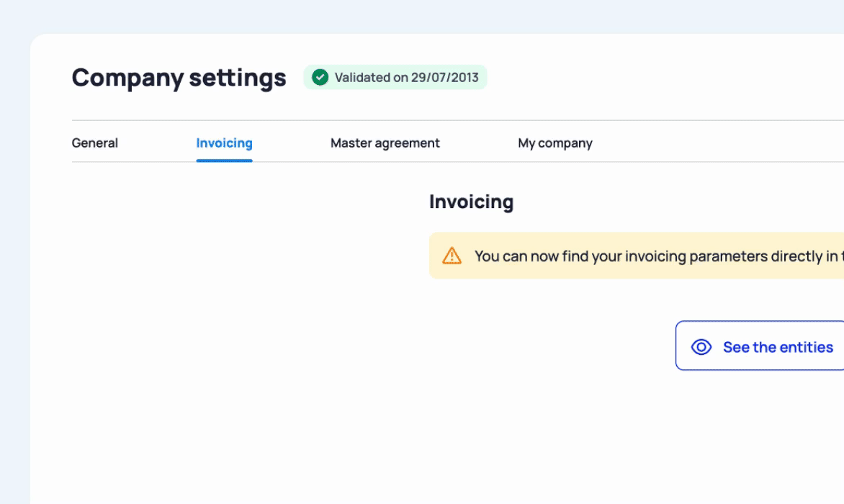Switch to the Master agreement tab
This screenshot has height=504, width=844.
coord(385,143)
